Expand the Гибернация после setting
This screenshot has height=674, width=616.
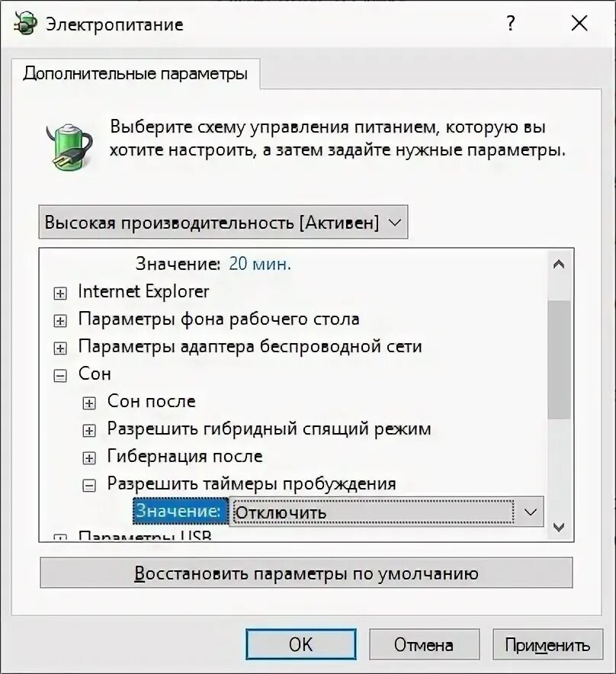pos(89,458)
